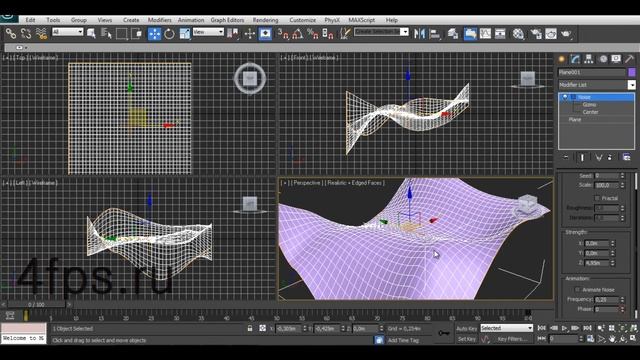This screenshot has height=360, width=640.
Task: Toggle the Graphite Modeling Ribbon icon
Action: (x=470, y=33)
